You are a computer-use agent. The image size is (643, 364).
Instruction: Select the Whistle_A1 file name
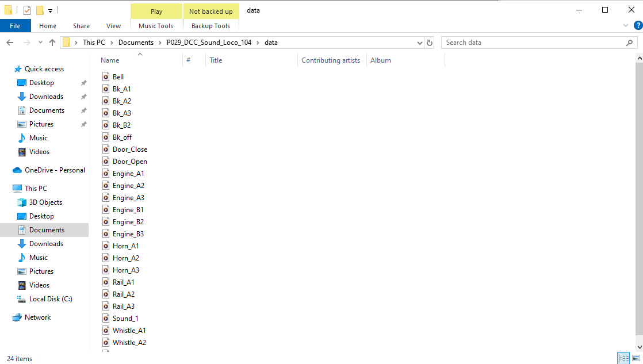129,331
